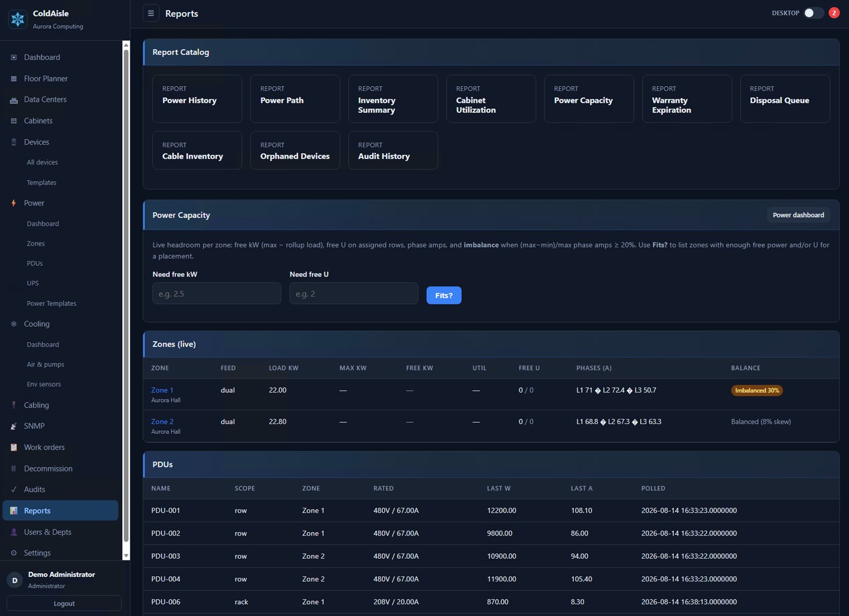Screen dimensions: 849x616
Task: Click the sidebar scroll down arrow
Action: point(126,556)
